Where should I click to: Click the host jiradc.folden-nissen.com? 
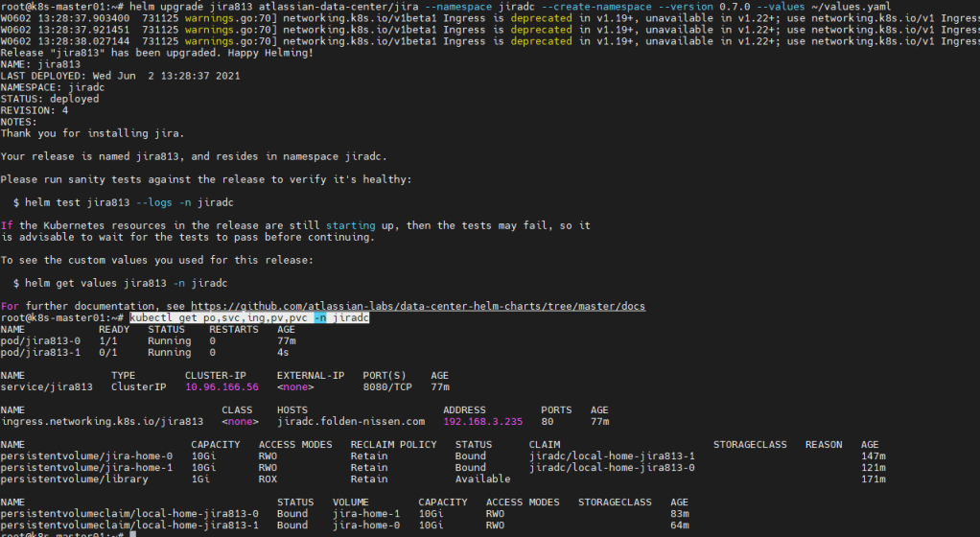pyautogui.click(x=350, y=421)
